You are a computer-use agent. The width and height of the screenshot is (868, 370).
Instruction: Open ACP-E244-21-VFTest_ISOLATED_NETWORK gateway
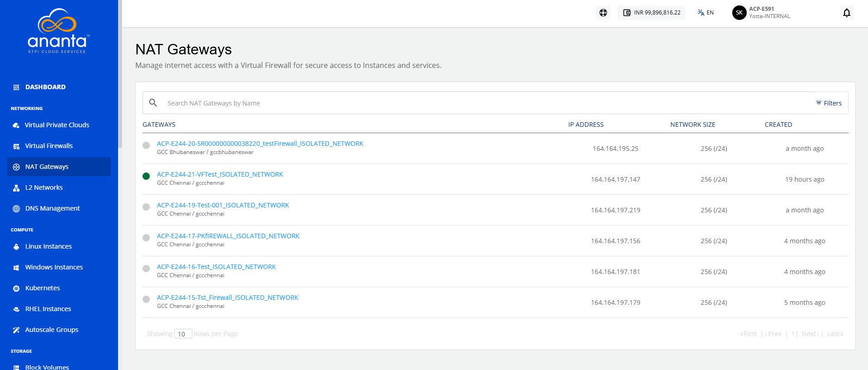coord(220,174)
